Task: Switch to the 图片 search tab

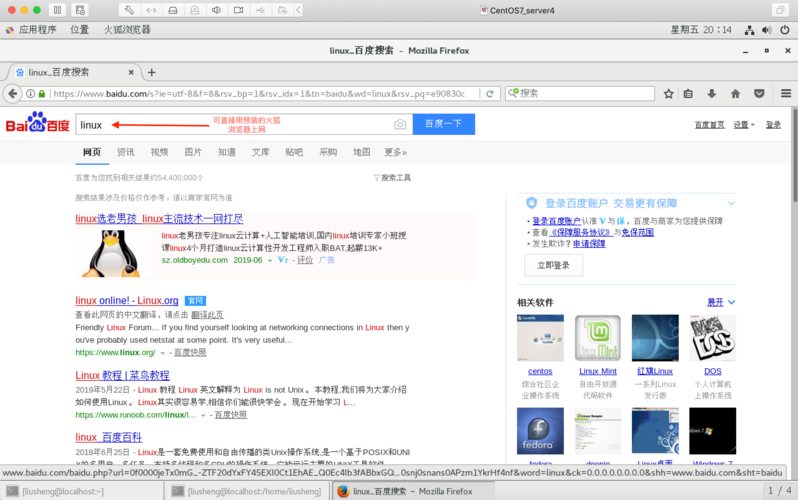Action: coord(193,152)
